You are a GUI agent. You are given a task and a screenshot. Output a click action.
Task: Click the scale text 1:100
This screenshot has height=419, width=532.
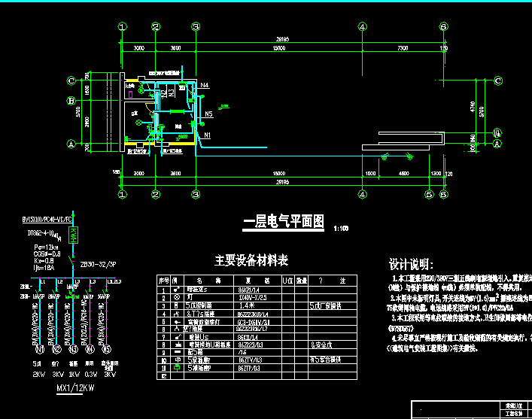[x=341, y=229]
